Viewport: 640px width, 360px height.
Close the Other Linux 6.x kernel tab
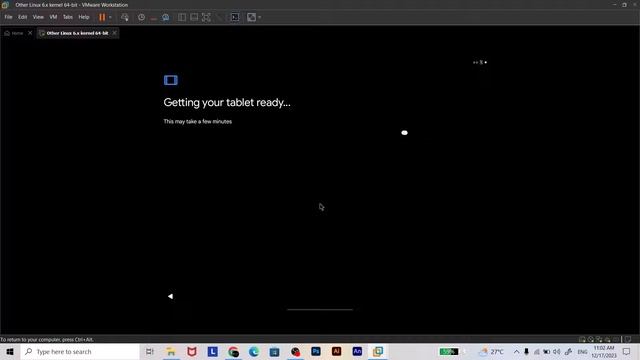pyautogui.click(x=114, y=33)
